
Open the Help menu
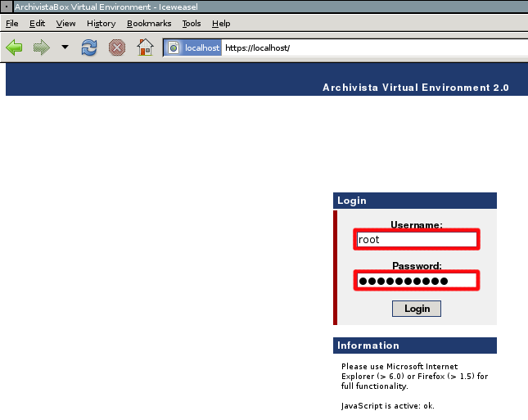(221, 23)
